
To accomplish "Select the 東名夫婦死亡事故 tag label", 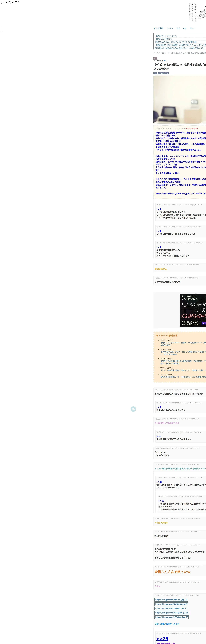I will 164,73.
